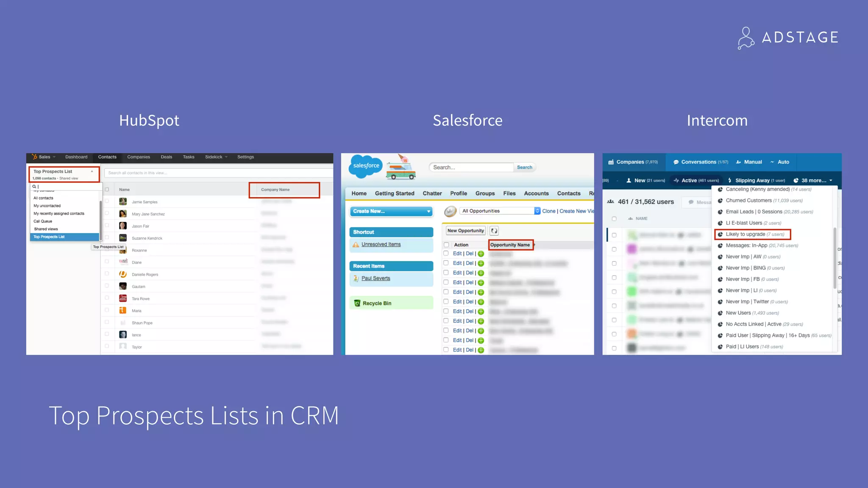The image size is (868, 488).
Task: Check the checkbox for Danielle Rogers
Action: [107, 274]
